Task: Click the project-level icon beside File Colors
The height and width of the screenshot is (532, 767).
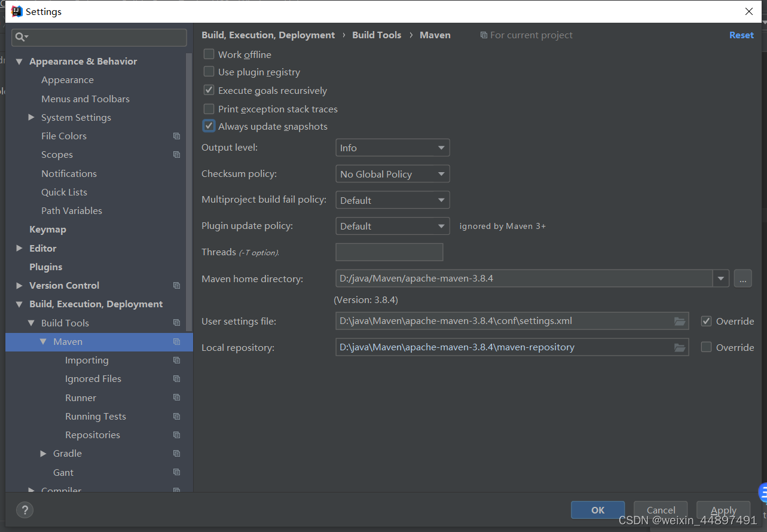Action: tap(176, 136)
